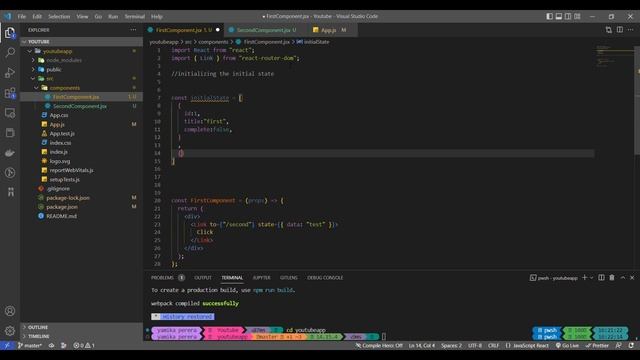Viewport: 640px width, 360px height.
Task: Open package.json in the explorer
Action: pos(82,207)
